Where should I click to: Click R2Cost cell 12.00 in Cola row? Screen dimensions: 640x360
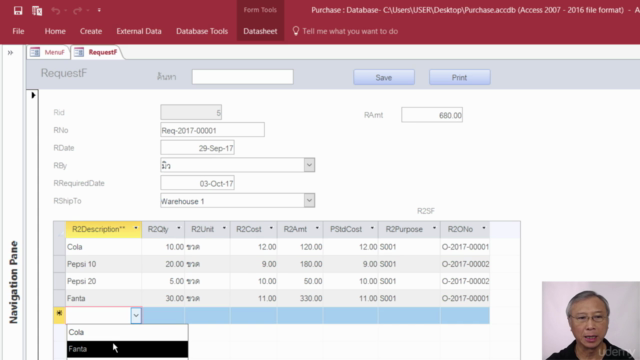coord(254,247)
